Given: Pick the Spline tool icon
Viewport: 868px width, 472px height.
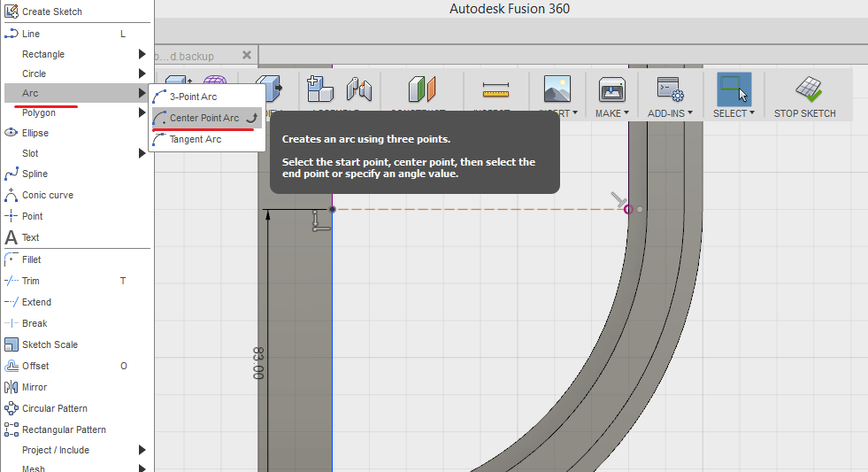Looking at the screenshot, I should pyautogui.click(x=12, y=174).
